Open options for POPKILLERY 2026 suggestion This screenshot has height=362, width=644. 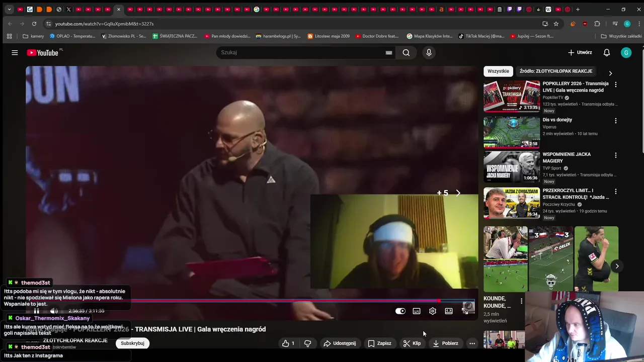pyautogui.click(x=615, y=84)
